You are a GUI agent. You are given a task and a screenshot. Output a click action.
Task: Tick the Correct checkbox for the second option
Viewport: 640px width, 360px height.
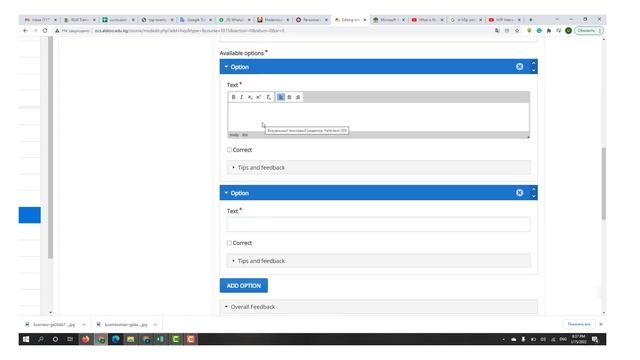[229, 243]
